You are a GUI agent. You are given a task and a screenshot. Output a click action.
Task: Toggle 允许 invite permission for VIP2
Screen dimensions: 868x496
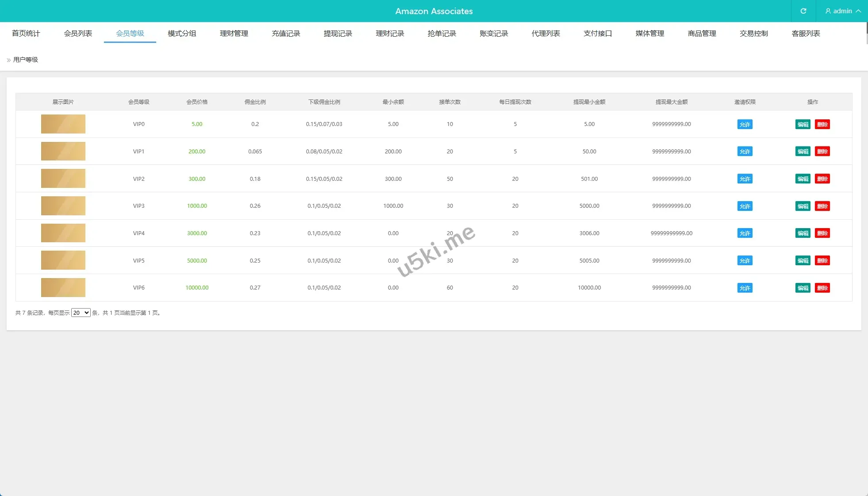pos(745,179)
